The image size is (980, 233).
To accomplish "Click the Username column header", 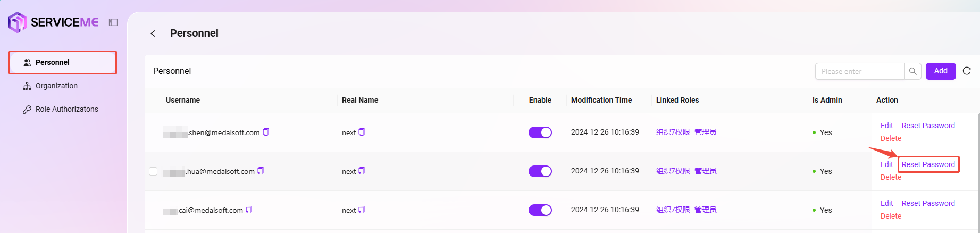I will click(x=183, y=100).
